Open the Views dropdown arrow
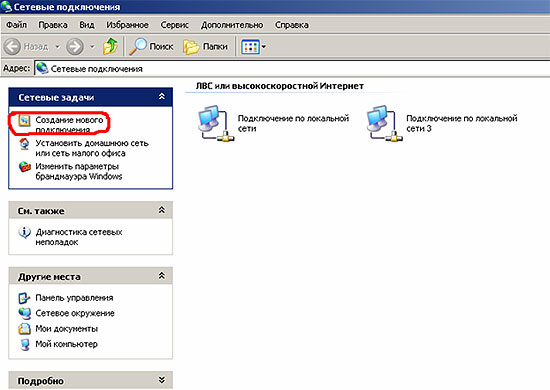This screenshot has width=550, height=390. point(264,46)
